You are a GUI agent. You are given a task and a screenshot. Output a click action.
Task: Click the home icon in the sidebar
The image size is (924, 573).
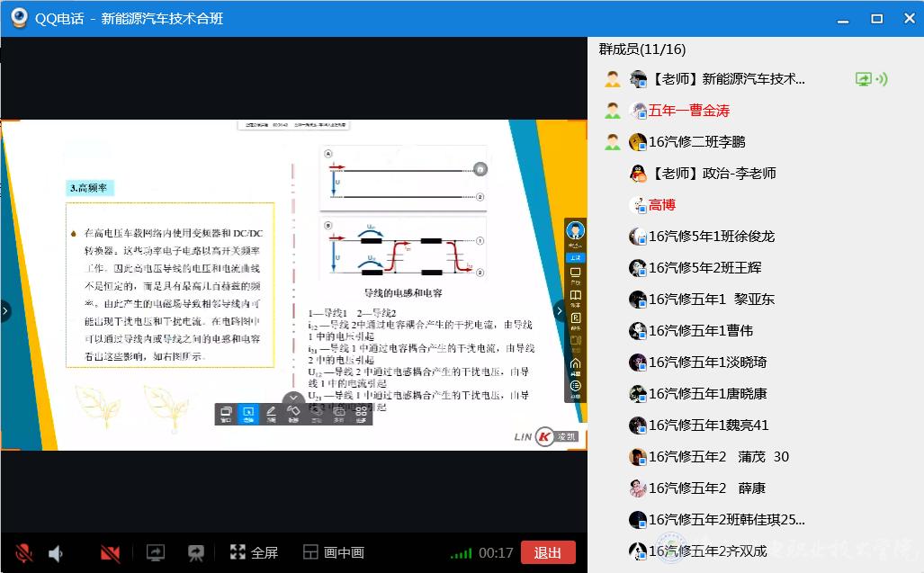(x=576, y=363)
